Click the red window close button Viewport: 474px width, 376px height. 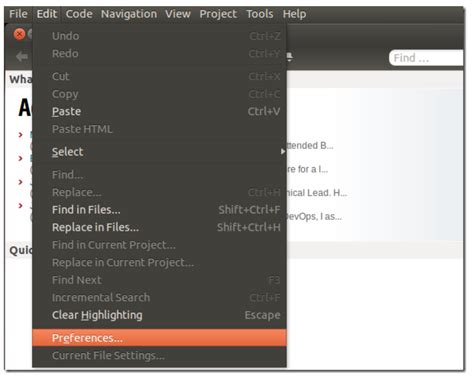pyautogui.click(x=19, y=34)
